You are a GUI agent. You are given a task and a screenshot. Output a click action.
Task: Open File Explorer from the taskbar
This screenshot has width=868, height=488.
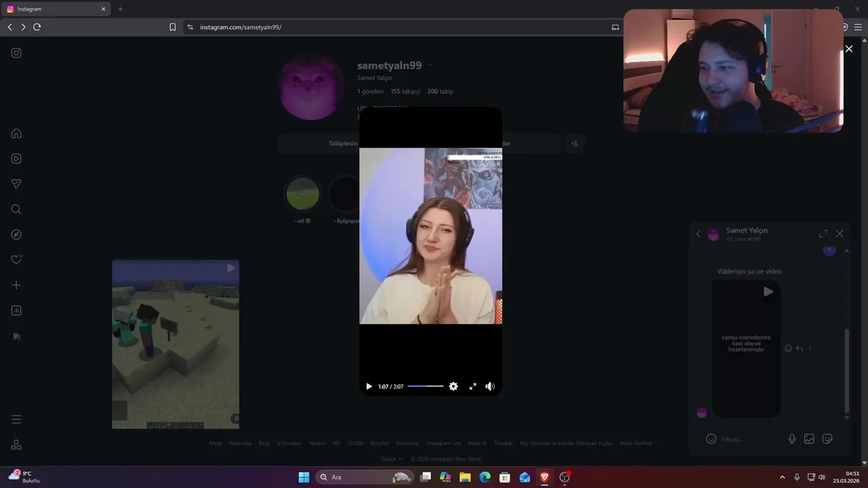pyautogui.click(x=465, y=477)
